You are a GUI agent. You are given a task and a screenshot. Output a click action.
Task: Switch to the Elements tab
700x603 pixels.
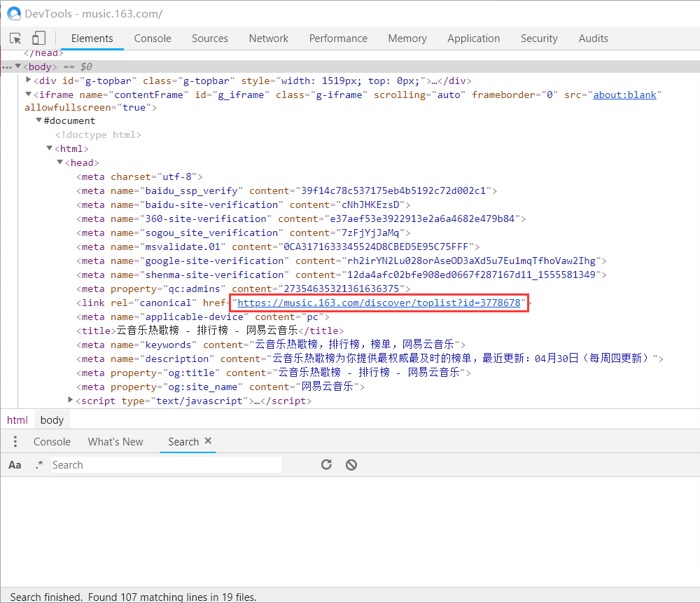point(92,39)
